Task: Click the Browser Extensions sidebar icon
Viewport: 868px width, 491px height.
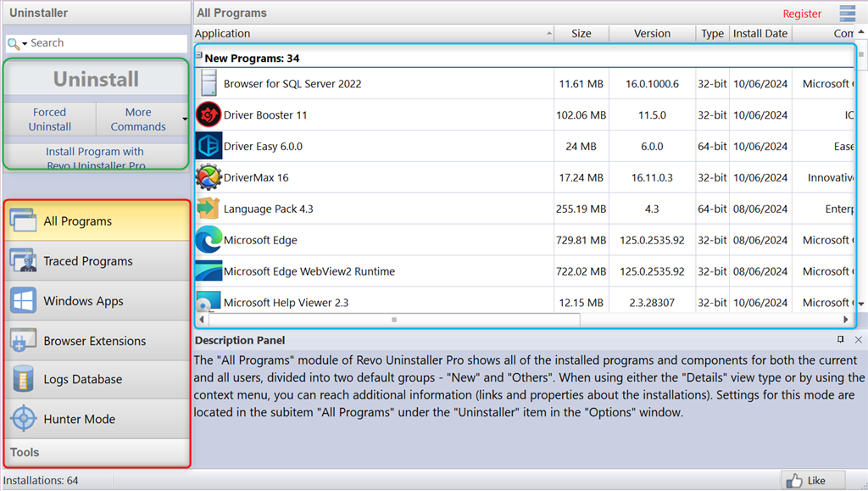Action: tap(23, 340)
